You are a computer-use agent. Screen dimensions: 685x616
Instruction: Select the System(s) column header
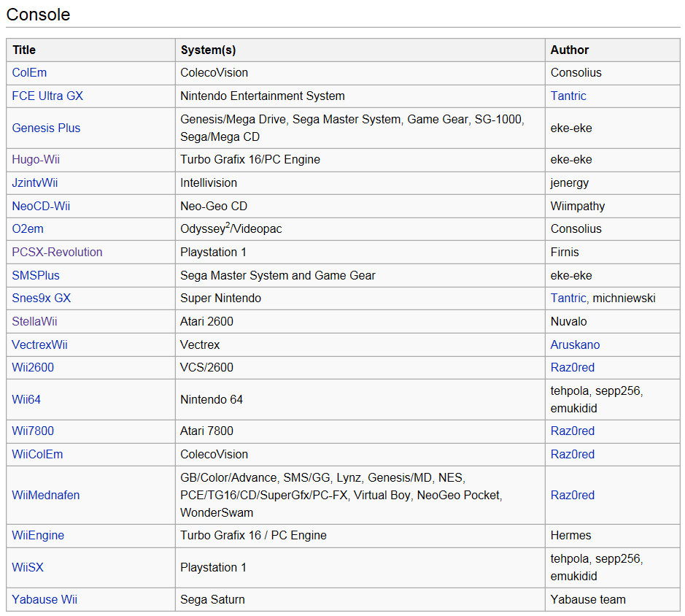pos(360,50)
